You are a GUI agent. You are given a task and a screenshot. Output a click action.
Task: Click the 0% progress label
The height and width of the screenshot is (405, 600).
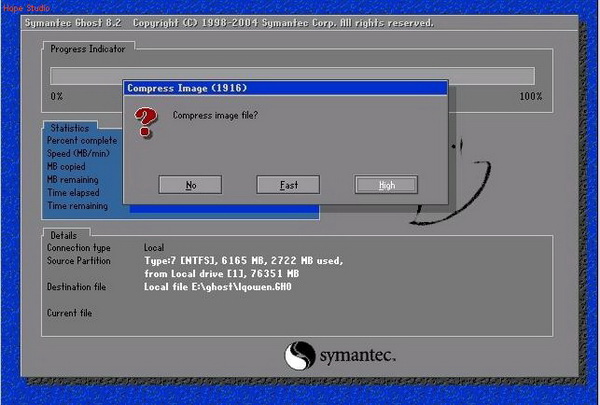pyautogui.click(x=57, y=96)
